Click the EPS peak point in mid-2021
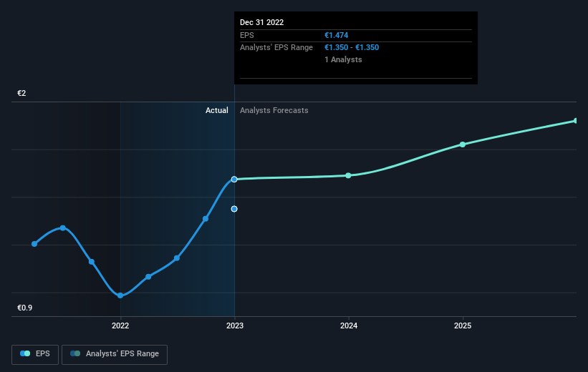Image resolution: width=588 pixels, height=372 pixels. coord(63,228)
